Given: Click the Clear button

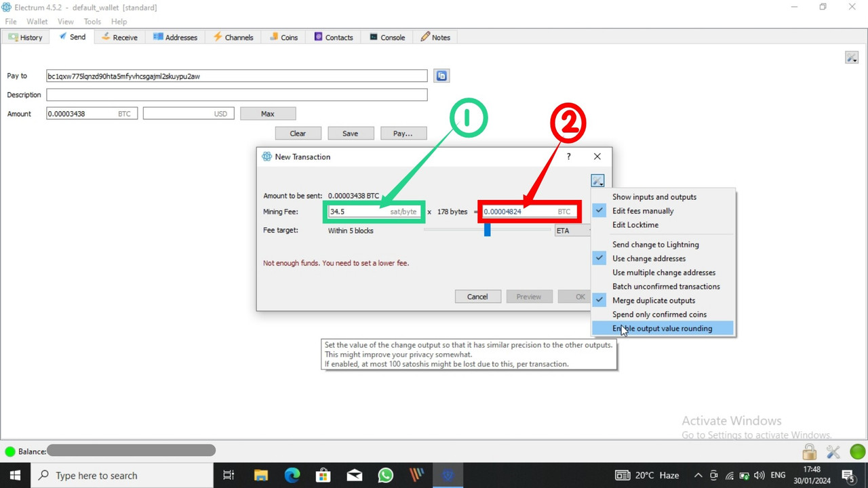Looking at the screenshot, I should coord(298,134).
